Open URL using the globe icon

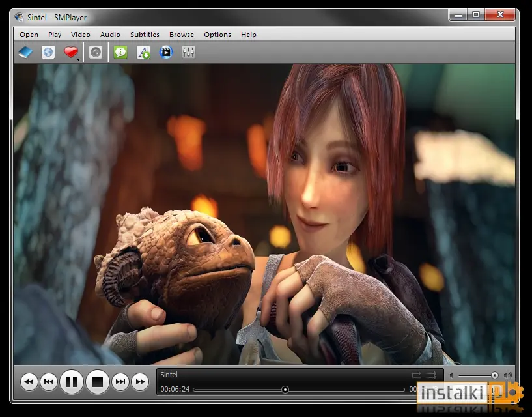pyautogui.click(x=48, y=52)
